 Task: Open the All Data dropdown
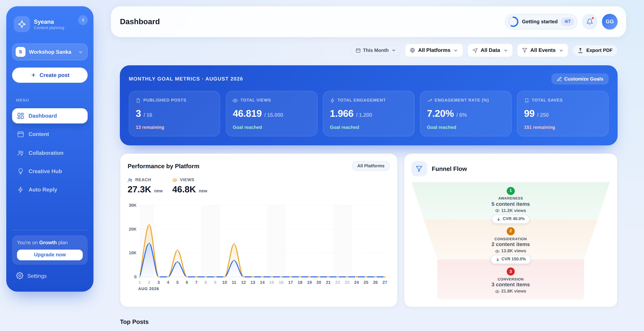490,51
